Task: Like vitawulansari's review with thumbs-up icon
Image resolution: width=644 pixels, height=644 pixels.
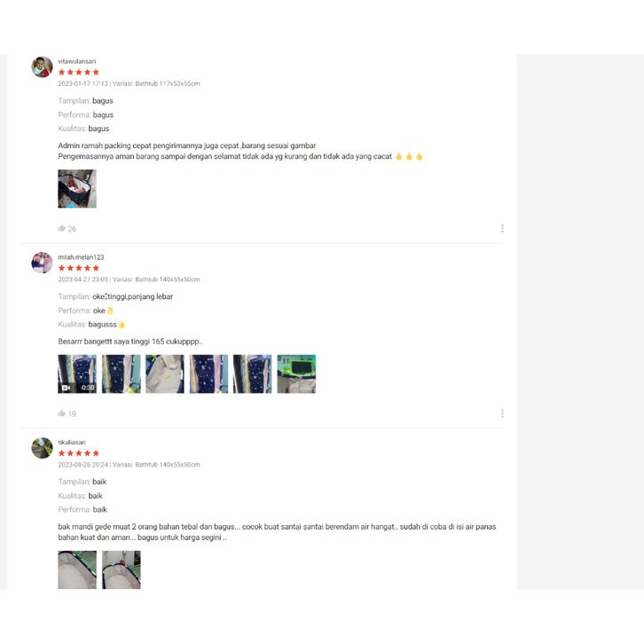Action: 61,228
